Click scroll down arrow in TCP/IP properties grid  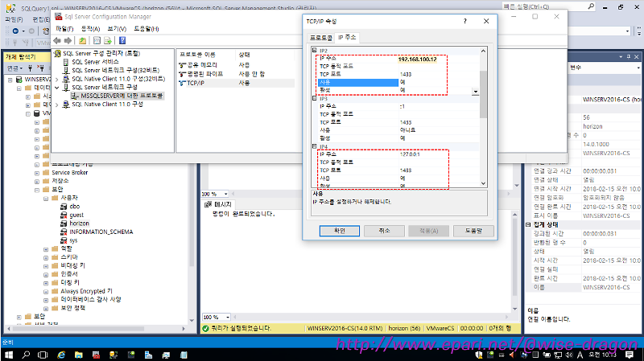(483, 183)
